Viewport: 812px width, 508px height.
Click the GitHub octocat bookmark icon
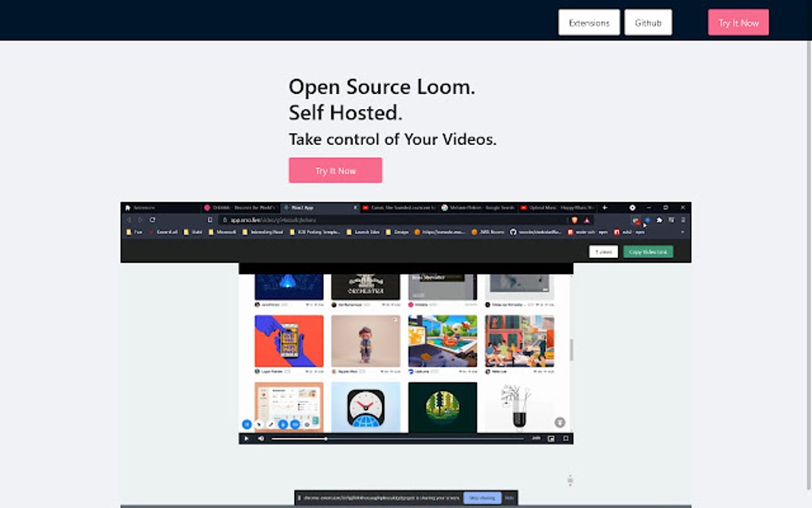click(x=513, y=232)
